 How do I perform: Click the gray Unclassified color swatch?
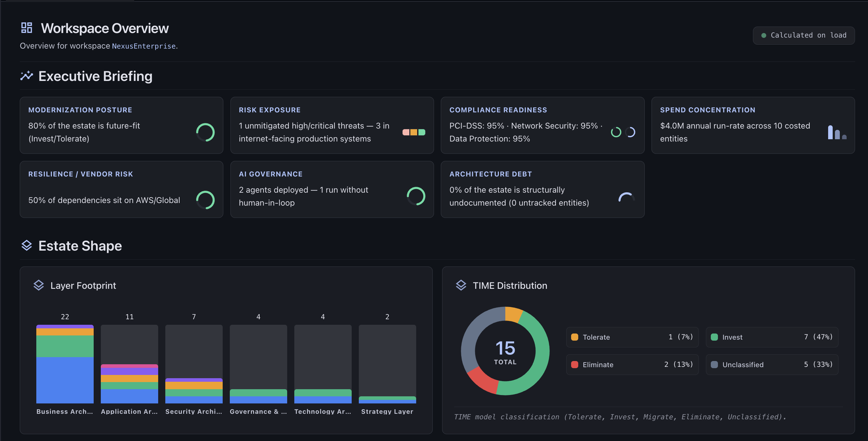pos(714,365)
